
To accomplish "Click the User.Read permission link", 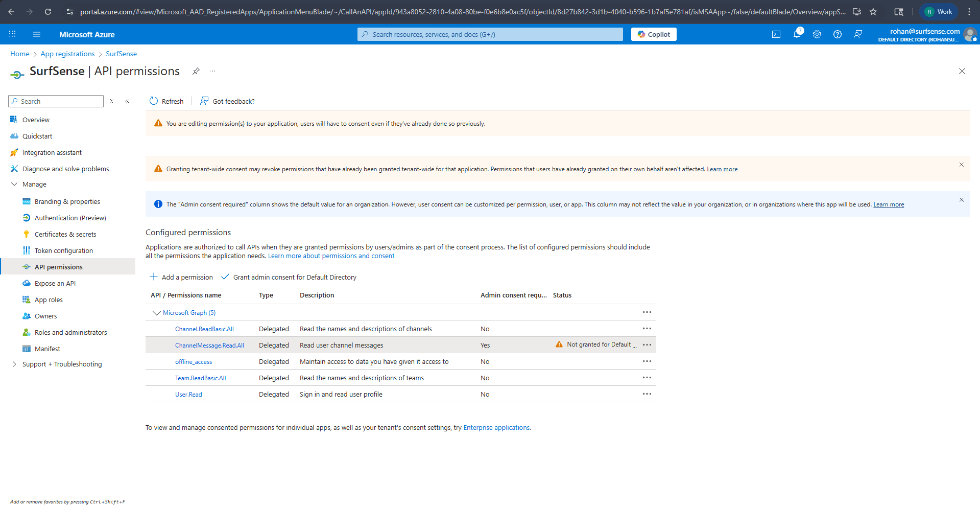I will point(188,394).
